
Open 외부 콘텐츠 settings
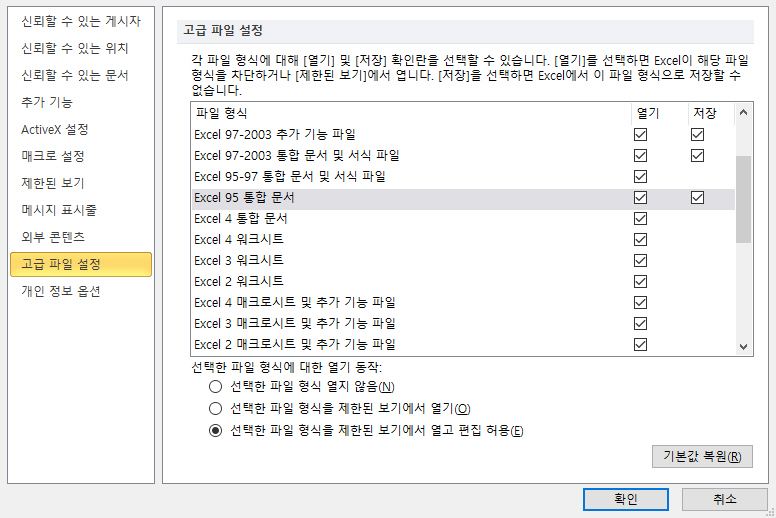(81, 237)
